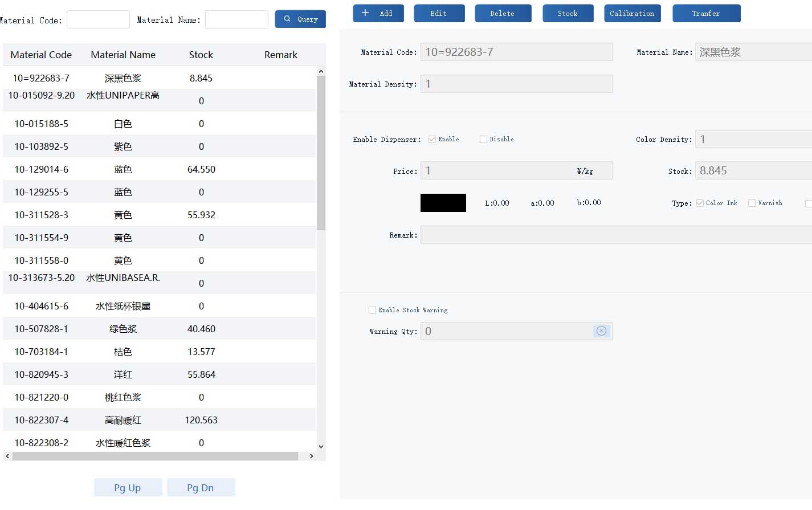Viewport: 812px width, 510px height.
Task: Click the material name 水性纸杯银墨
Action: pos(123,306)
